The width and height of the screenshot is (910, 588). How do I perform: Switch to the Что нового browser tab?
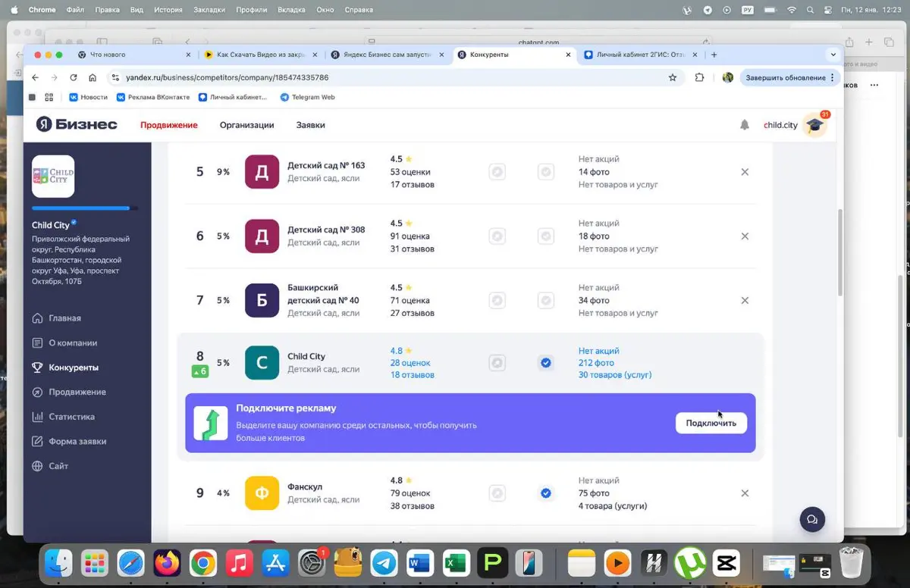click(134, 55)
